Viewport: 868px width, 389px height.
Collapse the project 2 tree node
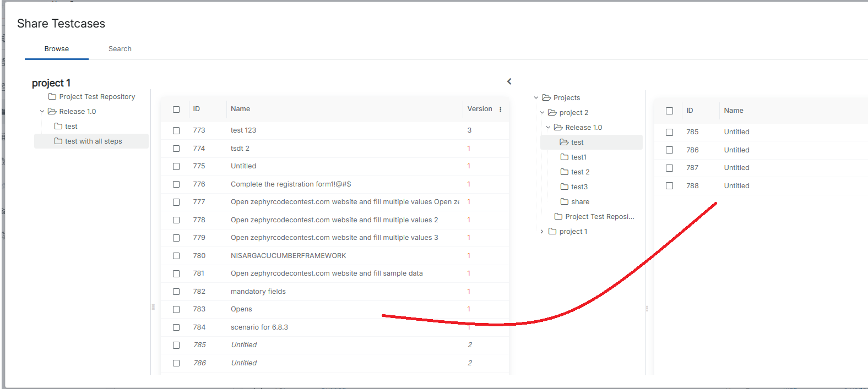click(x=542, y=113)
